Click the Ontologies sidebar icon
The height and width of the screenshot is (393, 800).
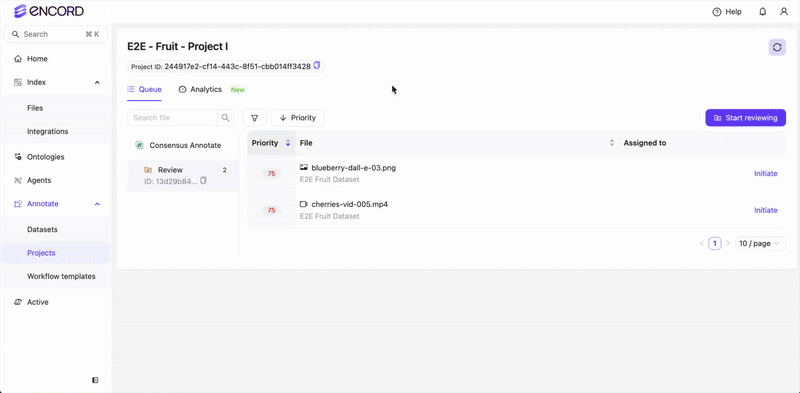pyautogui.click(x=18, y=157)
